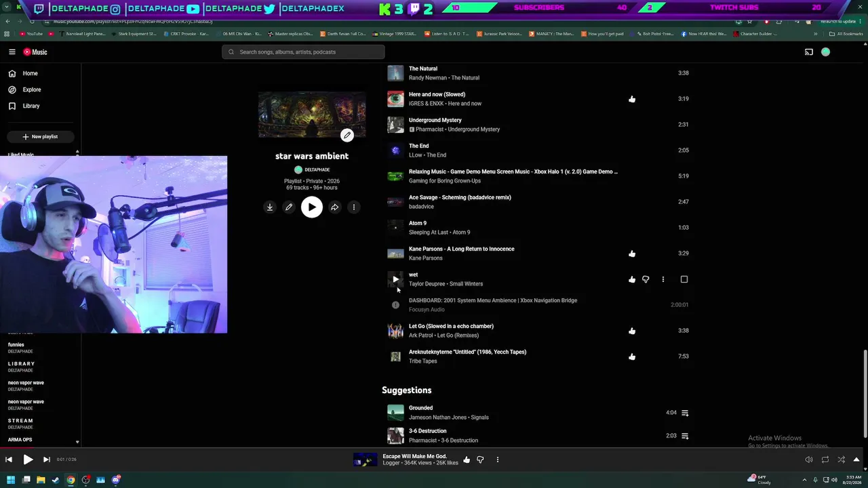Open the YouTube Music hamburger guide menu
The height and width of the screenshot is (488, 868).
click(12, 52)
